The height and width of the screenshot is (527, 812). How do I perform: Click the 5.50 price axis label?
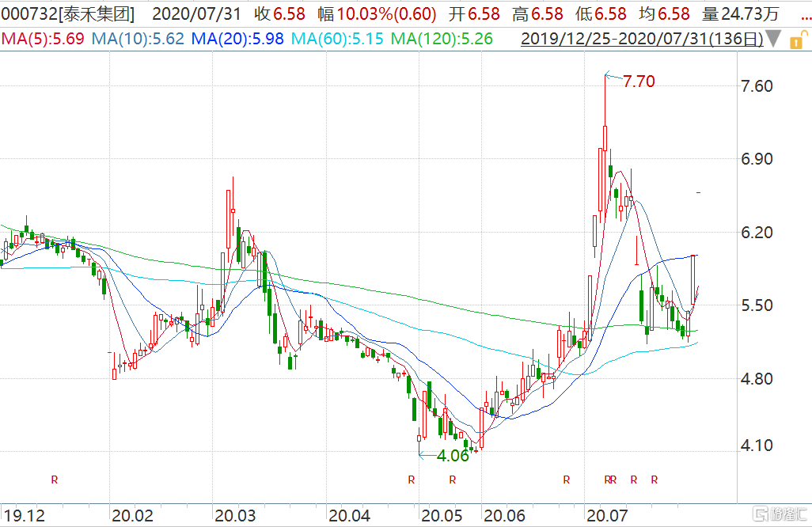click(x=757, y=305)
